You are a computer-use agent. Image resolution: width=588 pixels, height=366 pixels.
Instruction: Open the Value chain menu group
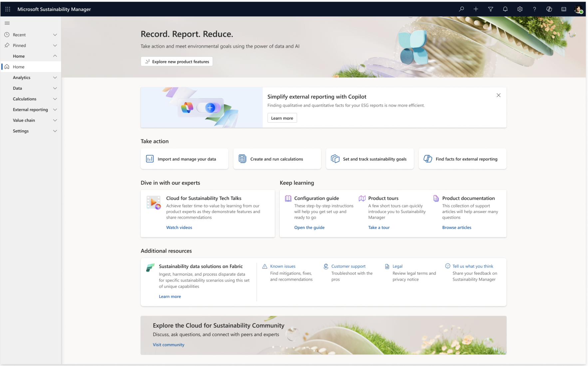pos(31,120)
